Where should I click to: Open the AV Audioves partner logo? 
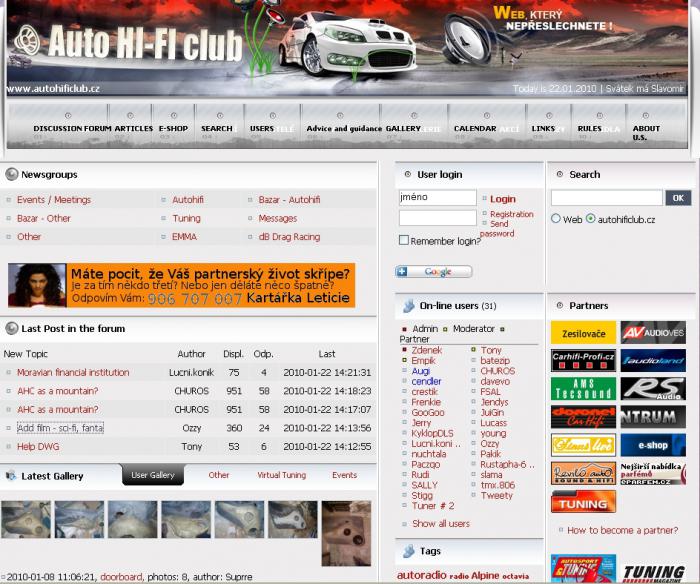[653, 332]
